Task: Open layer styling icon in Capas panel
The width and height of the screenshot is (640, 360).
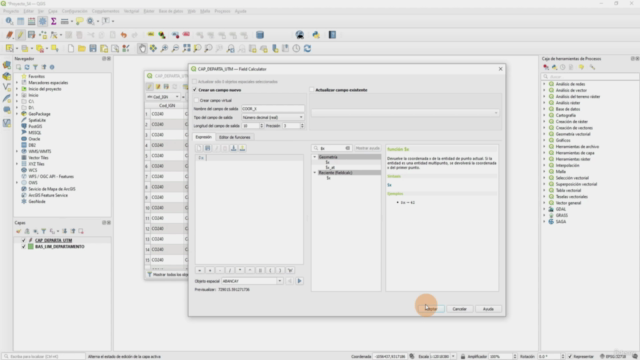Action: [19, 231]
